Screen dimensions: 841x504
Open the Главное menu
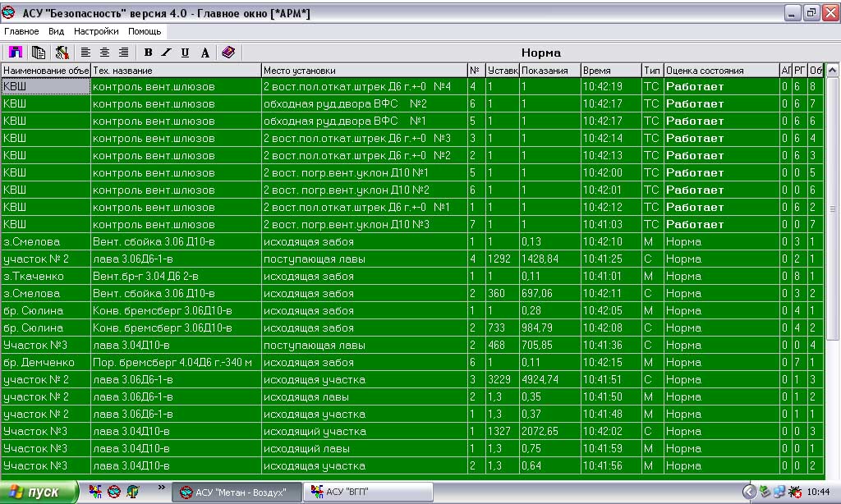[x=21, y=31]
